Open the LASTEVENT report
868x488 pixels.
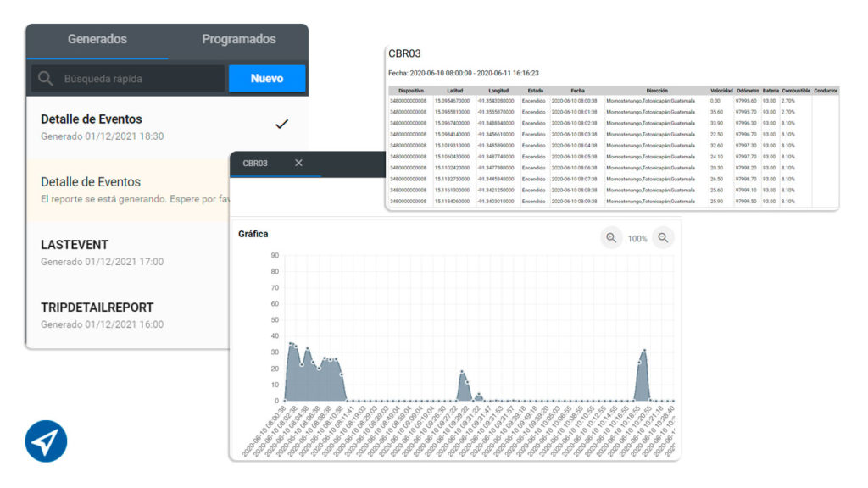point(129,252)
